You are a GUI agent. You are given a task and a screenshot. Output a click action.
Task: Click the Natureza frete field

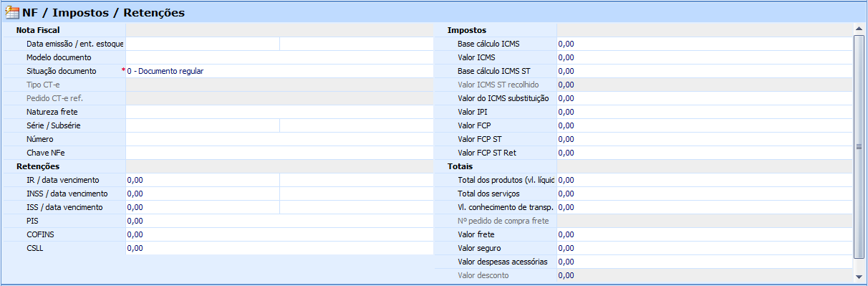tap(280, 112)
